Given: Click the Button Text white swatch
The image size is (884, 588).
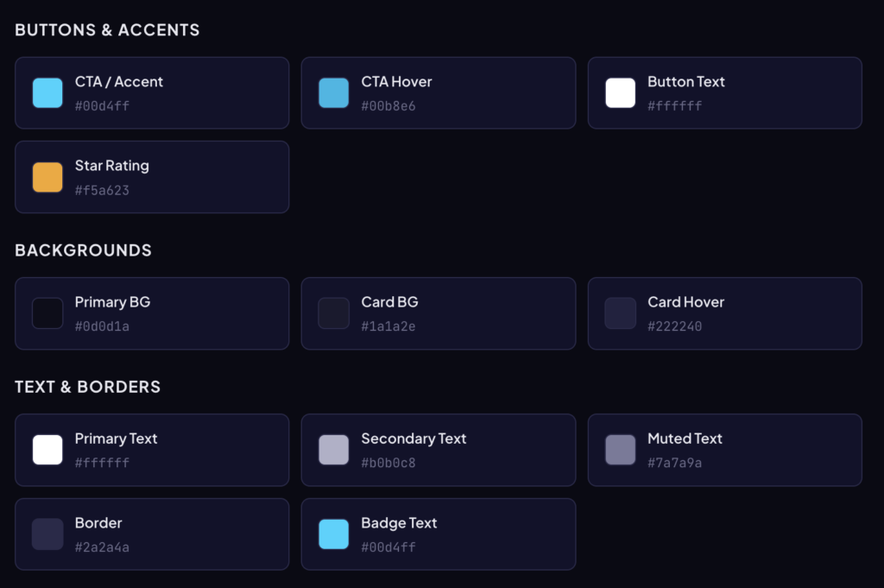Looking at the screenshot, I should click(620, 92).
